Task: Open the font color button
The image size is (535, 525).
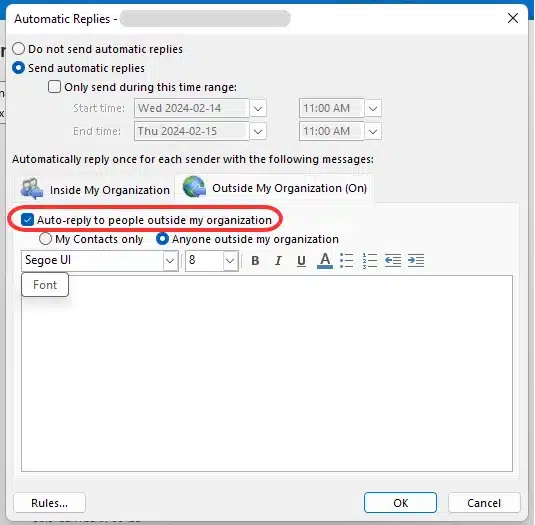Action: pos(325,261)
